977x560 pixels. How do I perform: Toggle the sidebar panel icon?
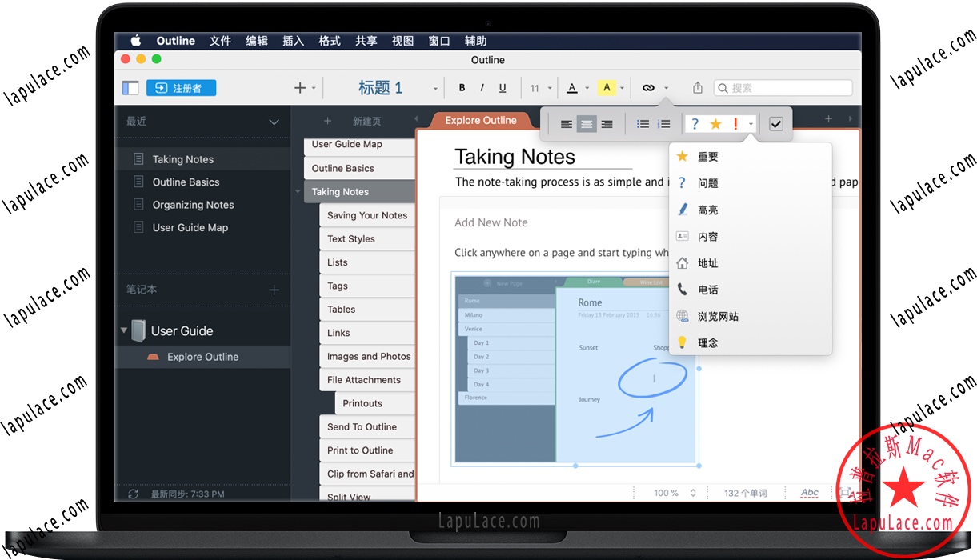(130, 88)
